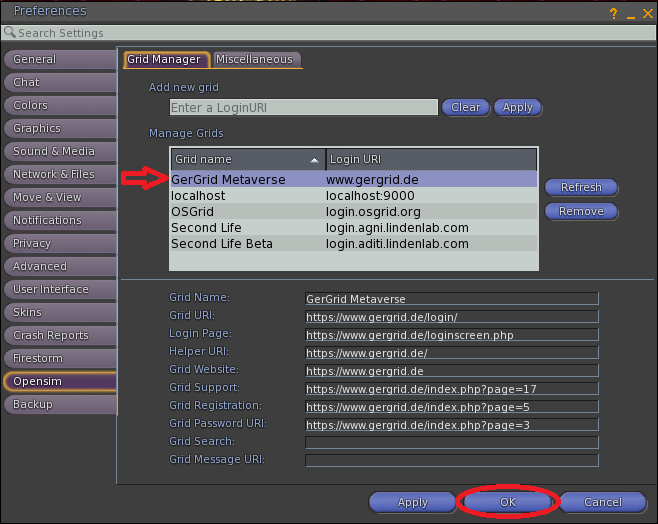Click the Grid Support value field
Viewport: 658px width, 524px height.
click(452, 389)
